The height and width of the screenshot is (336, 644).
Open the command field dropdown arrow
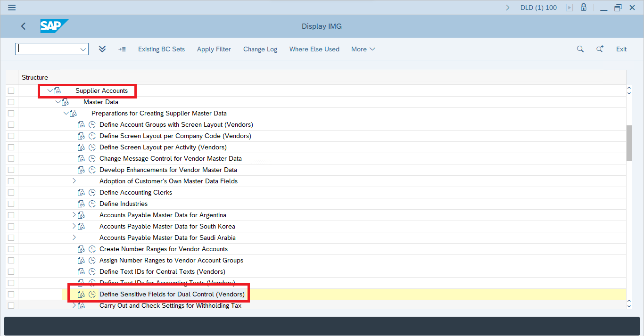click(x=83, y=49)
